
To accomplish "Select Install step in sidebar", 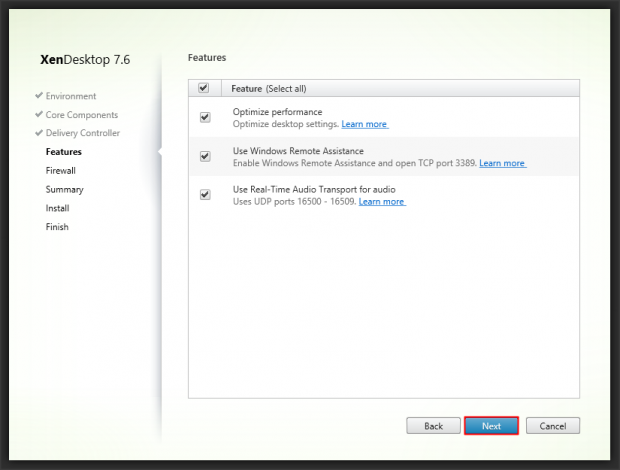I will [57, 208].
